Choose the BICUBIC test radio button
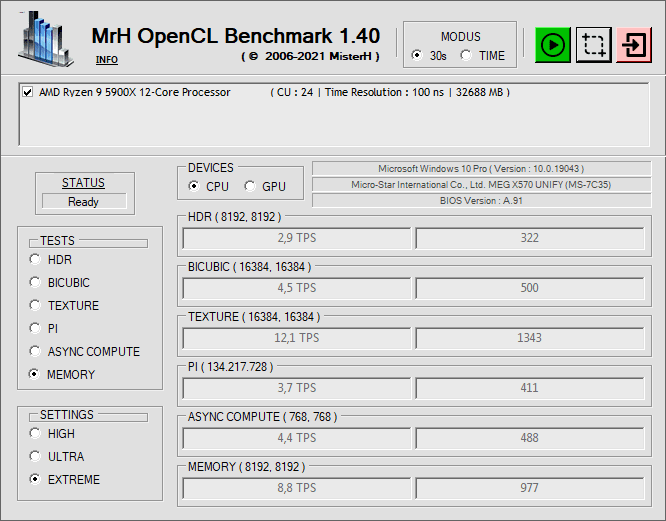 (x=35, y=282)
